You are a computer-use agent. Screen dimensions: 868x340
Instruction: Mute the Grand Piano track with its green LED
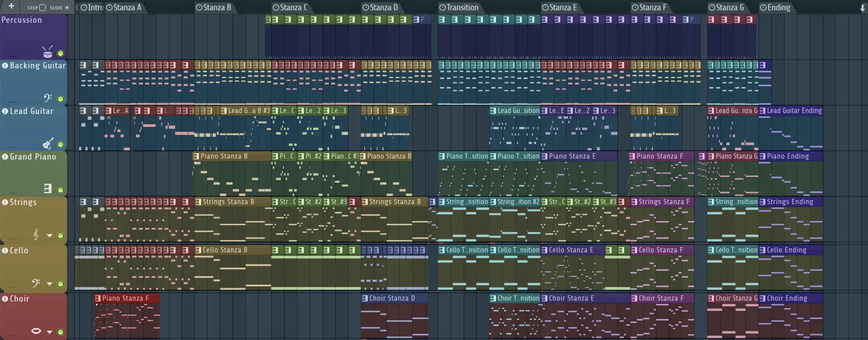(x=60, y=190)
